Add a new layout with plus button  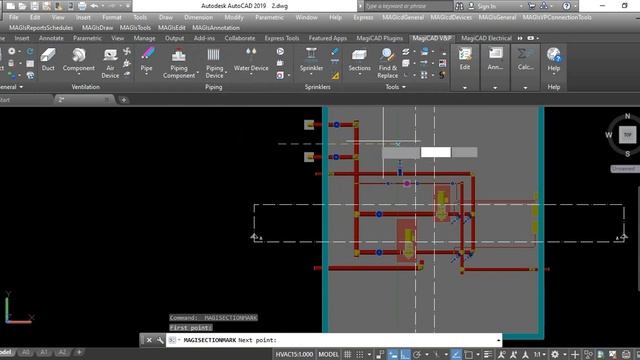[x=79, y=352]
